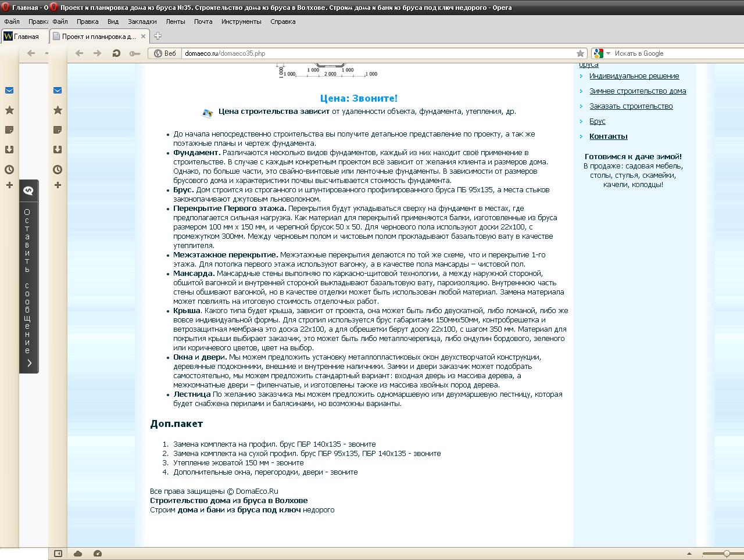Open a new tab with the plus button
Screen dimensions: 744x560
click(158, 36)
